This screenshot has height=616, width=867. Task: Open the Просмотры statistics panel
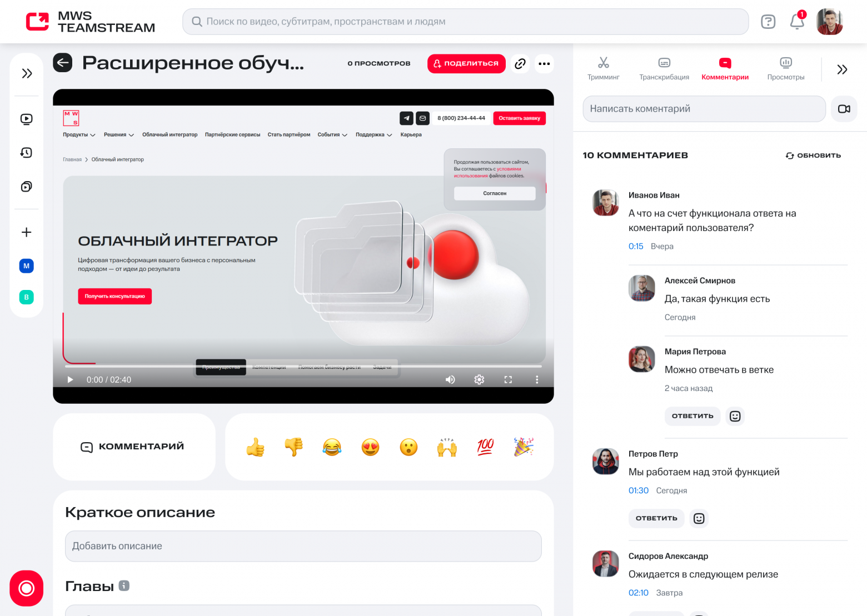pyautogui.click(x=785, y=68)
